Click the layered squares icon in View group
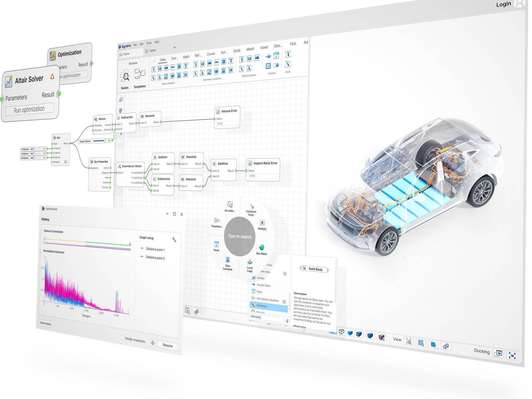Image resolution: width=532 pixels, height=399 pixels. point(433,344)
